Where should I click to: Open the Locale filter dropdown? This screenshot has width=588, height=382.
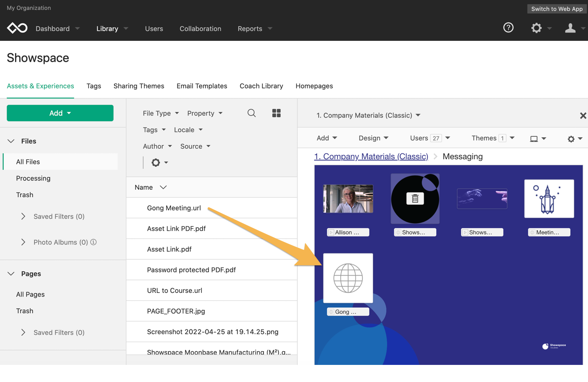188,130
